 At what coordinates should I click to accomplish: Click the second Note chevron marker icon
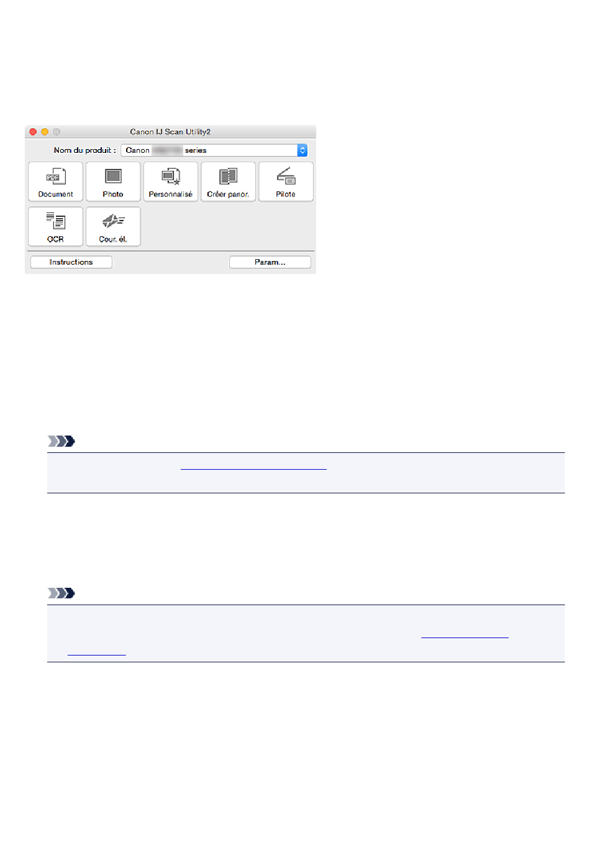61,593
